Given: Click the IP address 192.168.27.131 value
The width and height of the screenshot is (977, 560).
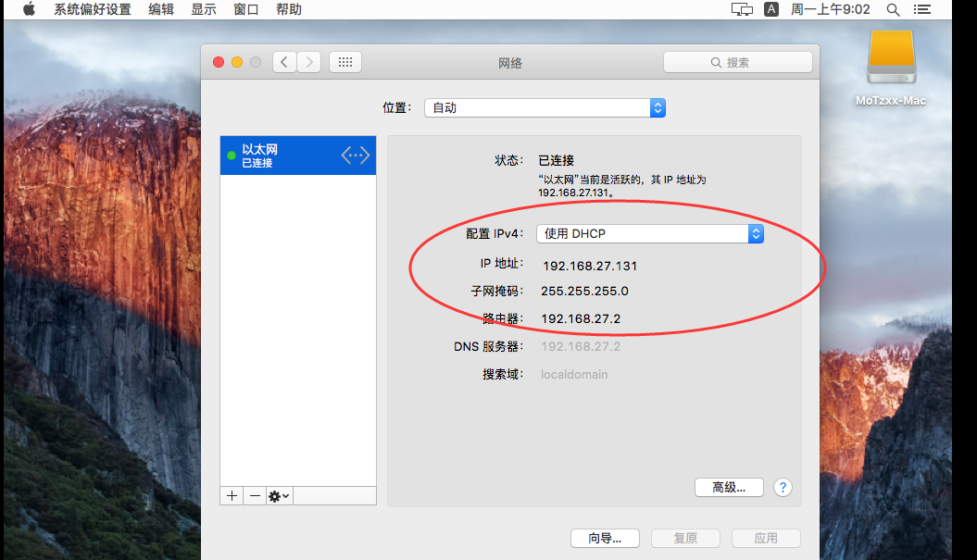Looking at the screenshot, I should click(590, 266).
